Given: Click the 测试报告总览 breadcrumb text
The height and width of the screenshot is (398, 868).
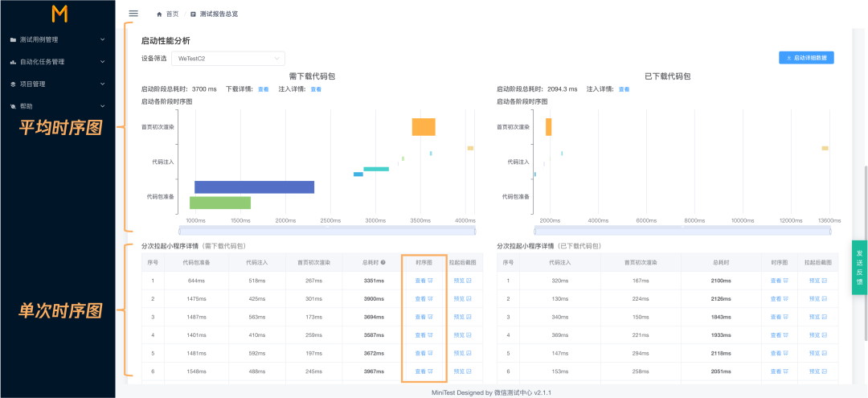Looking at the screenshot, I should pyautogui.click(x=219, y=14).
